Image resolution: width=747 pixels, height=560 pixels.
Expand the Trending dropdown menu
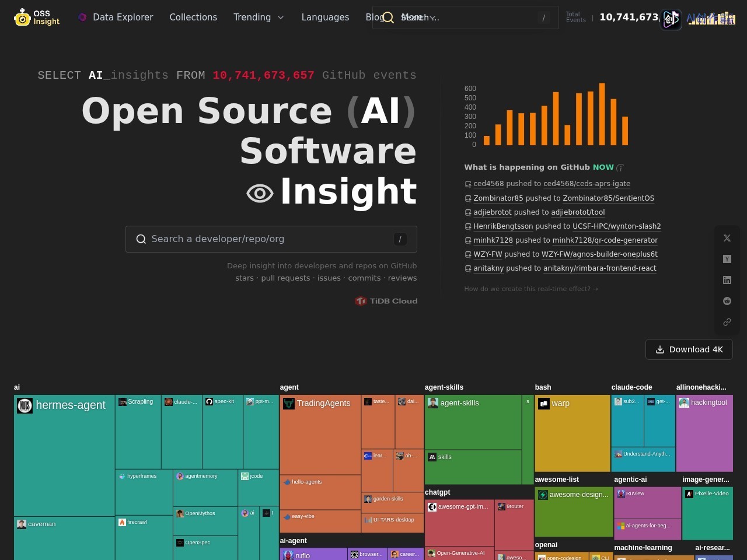tap(259, 17)
